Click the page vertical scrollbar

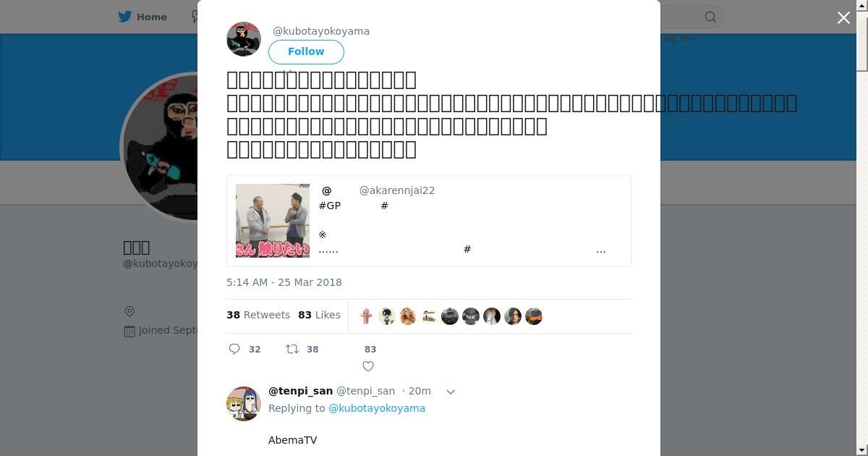pos(862,228)
